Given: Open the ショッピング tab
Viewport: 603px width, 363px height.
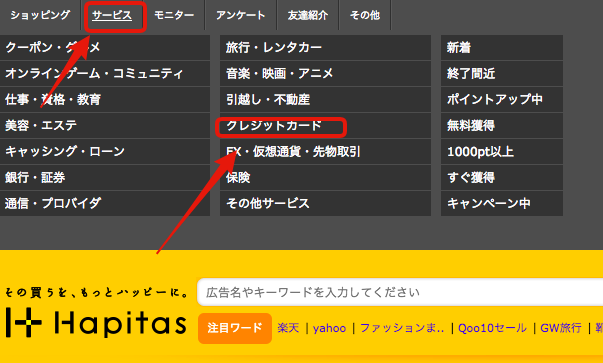Looking at the screenshot, I should [x=40, y=15].
